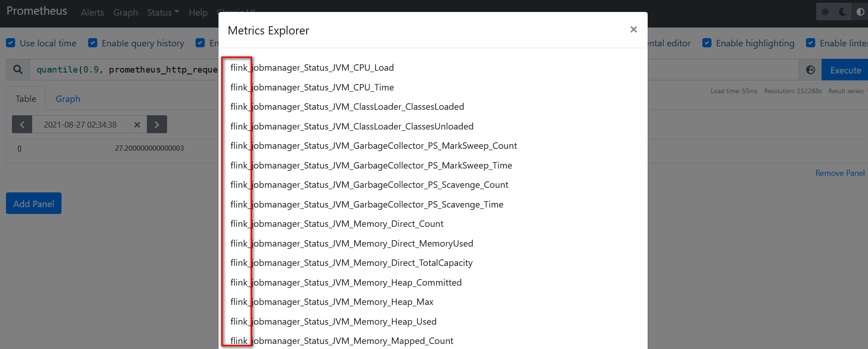The image size is (868, 349).
Task: Select the browser-preferred theme contrast icon
Action: (860, 12)
